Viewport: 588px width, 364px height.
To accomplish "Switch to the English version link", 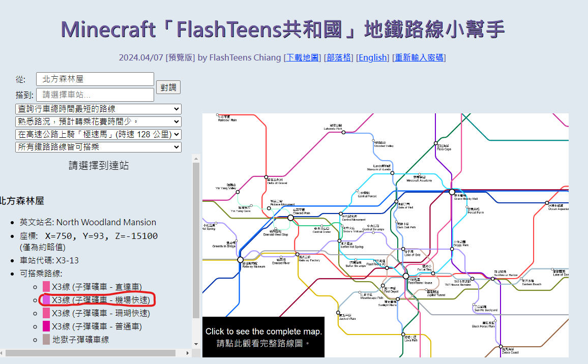I will click(373, 57).
